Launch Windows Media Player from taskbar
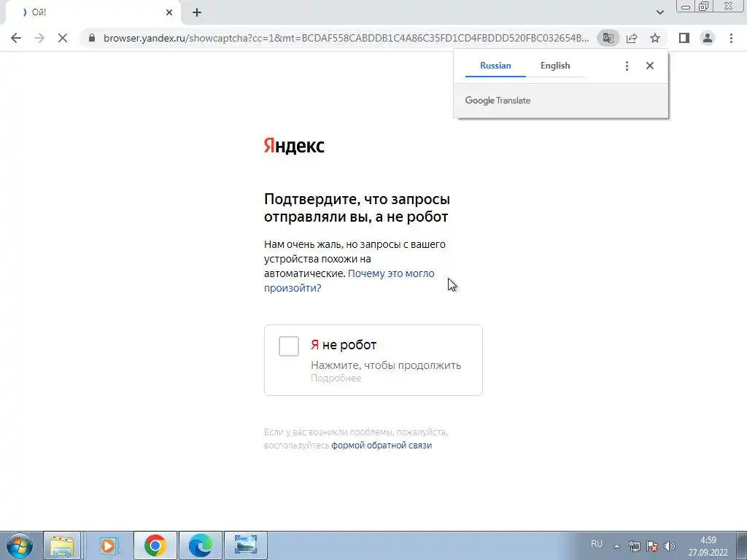This screenshot has width=747, height=560. (x=108, y=545)
